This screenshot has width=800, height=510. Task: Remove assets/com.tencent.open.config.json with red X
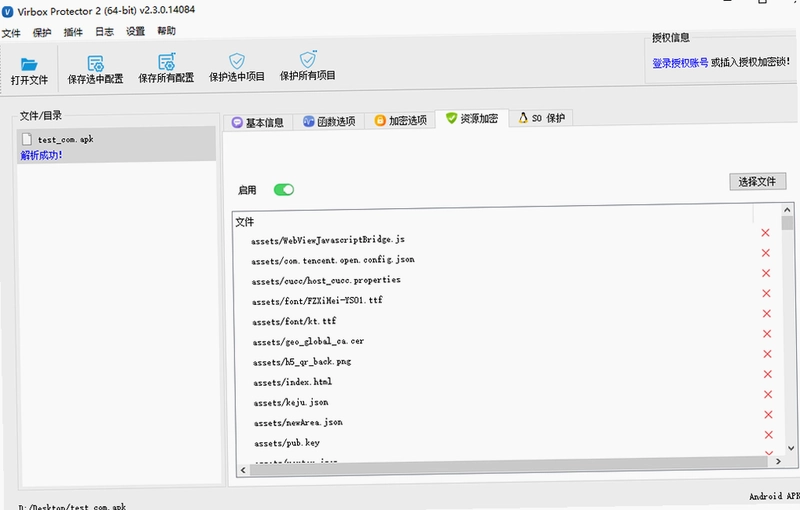pyautogui.click(x=765, y=253)
